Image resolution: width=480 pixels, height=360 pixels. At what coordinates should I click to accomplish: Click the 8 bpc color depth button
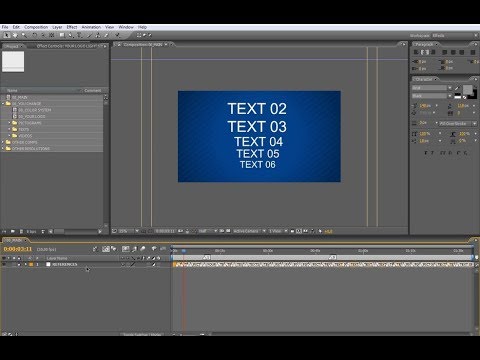coord(31,231)
